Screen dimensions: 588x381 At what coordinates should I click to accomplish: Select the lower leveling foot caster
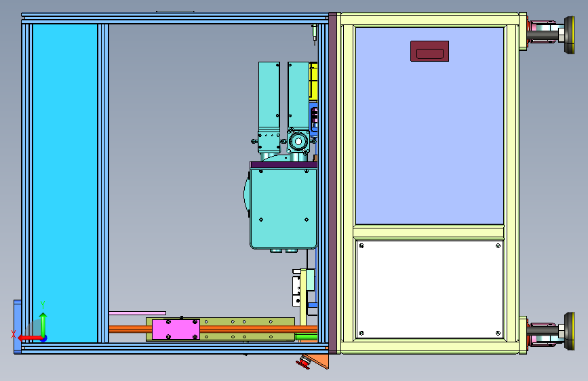(551, 332)
